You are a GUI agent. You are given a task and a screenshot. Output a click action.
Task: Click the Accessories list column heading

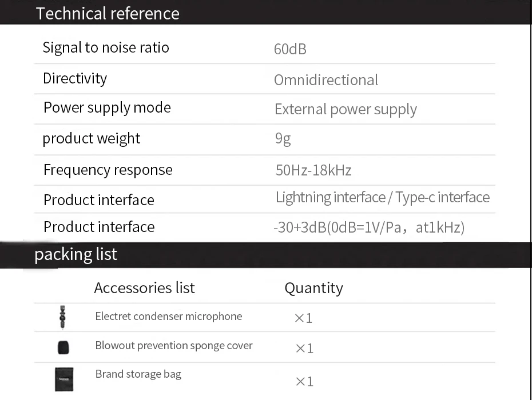pos(144,288)
